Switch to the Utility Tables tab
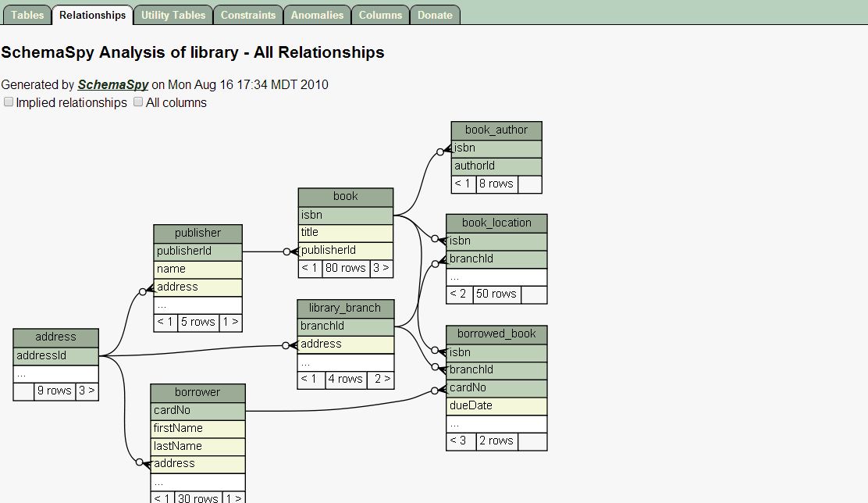This screenshot has width=868, height=503. [173, 15]
